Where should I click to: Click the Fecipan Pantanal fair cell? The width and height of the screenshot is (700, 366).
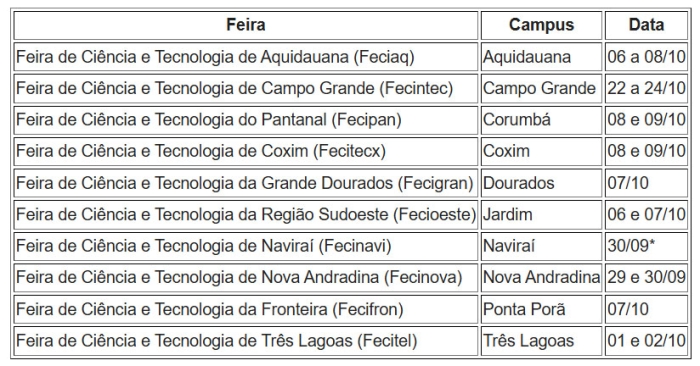pyautogui.click(x=246, y=120)
